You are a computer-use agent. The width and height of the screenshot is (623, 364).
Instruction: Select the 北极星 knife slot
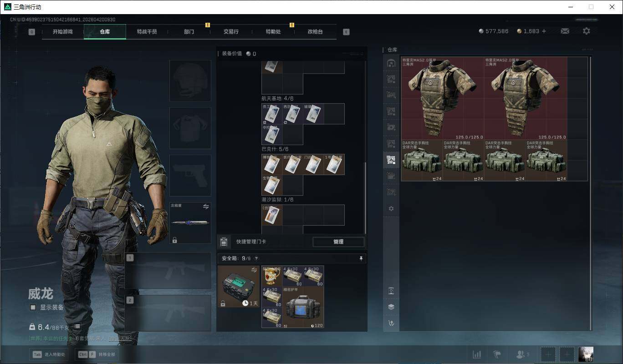coord(190,223)
